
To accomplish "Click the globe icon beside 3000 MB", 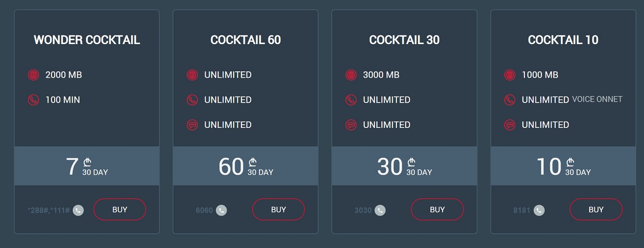I will tap(351, 75).
